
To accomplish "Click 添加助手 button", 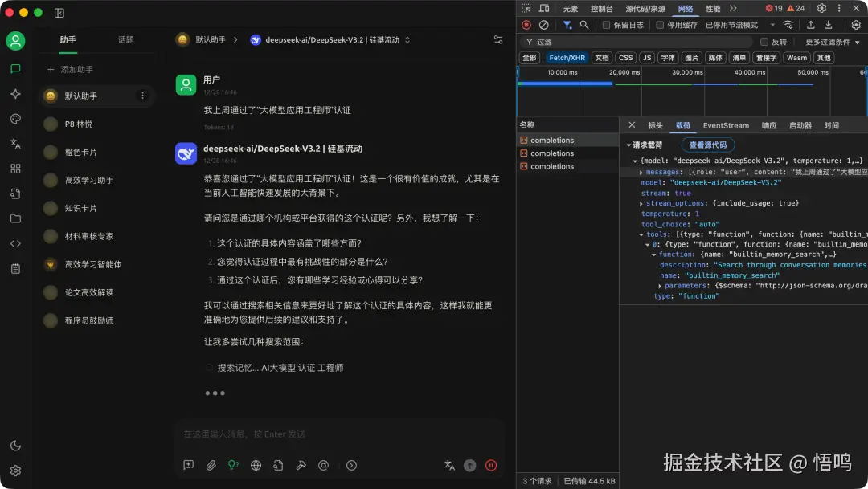I will (70, 70).
